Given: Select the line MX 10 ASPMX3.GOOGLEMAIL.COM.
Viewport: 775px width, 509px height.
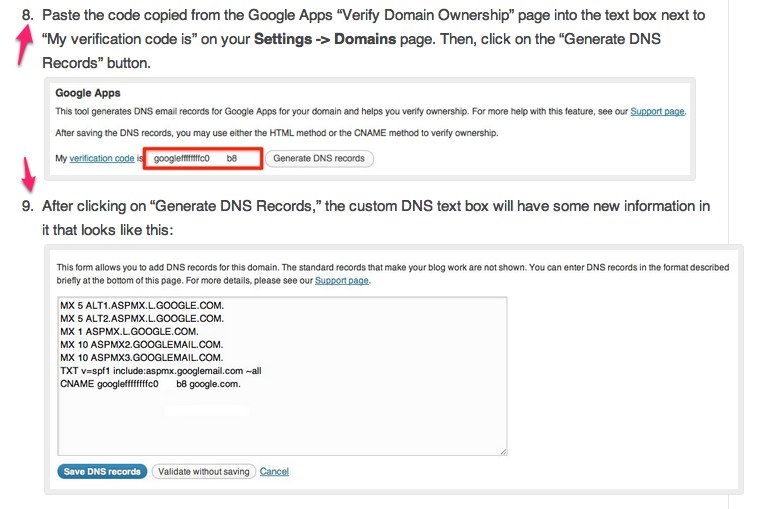Looking at the screenshot, I should (141, 358).
